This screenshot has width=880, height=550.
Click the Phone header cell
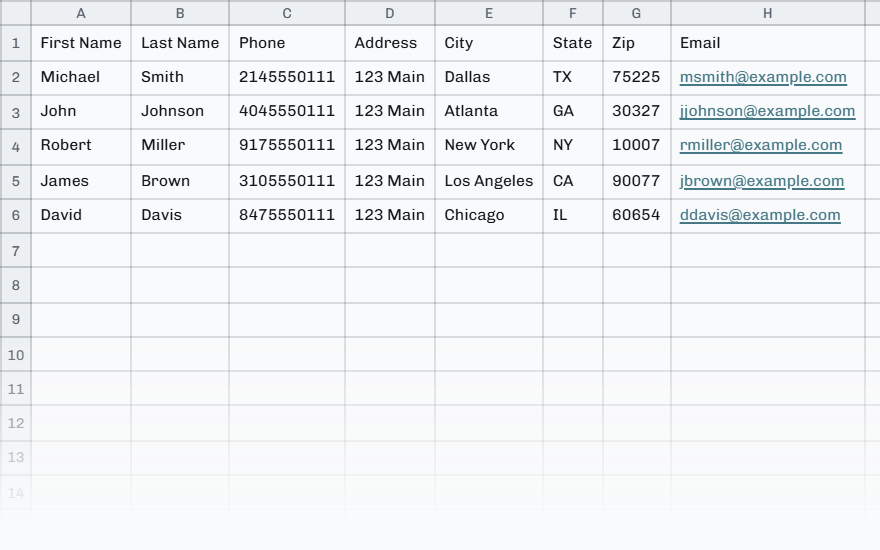(287, 43)
